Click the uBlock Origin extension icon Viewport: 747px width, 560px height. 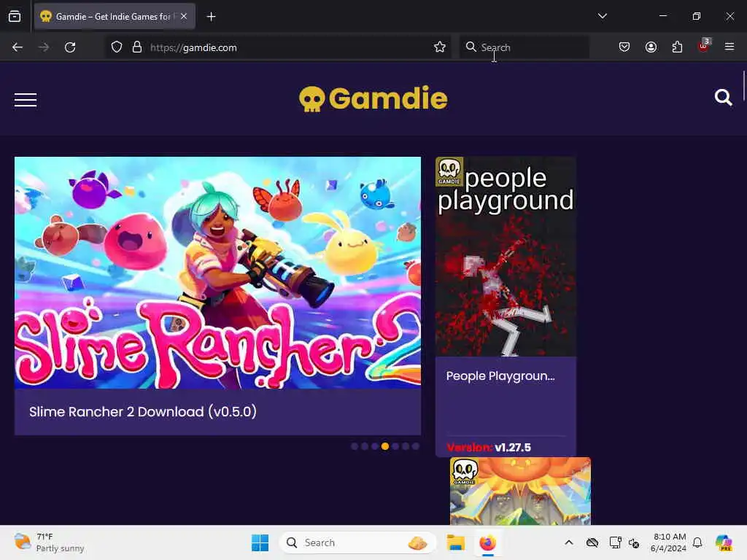704,46
